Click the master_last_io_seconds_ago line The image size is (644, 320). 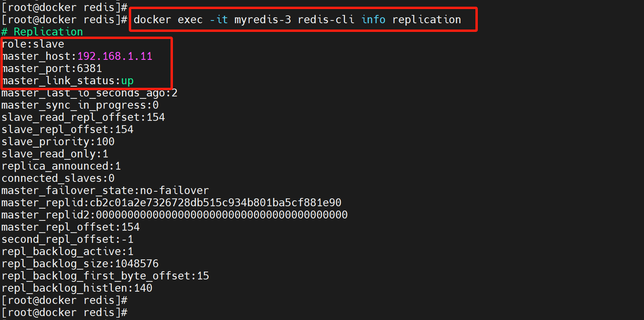pyautogui.click(x=89, y=93)
